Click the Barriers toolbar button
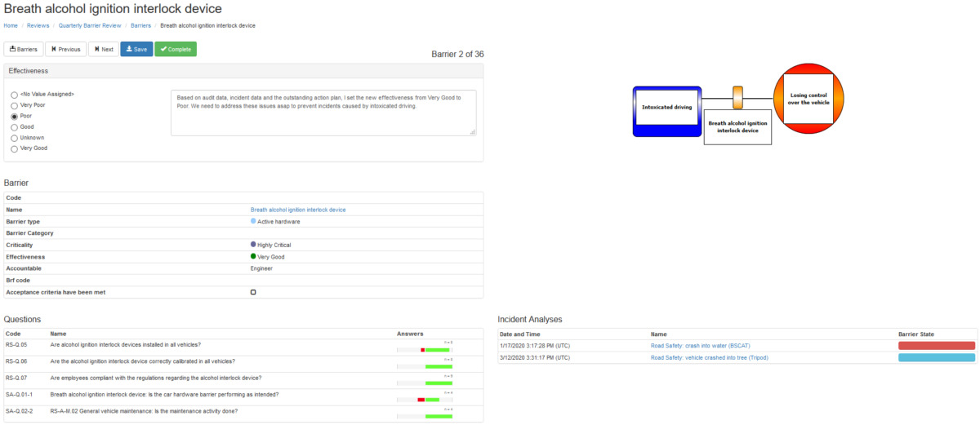Viewport: 980px width, 425px height. pos(23,49)
